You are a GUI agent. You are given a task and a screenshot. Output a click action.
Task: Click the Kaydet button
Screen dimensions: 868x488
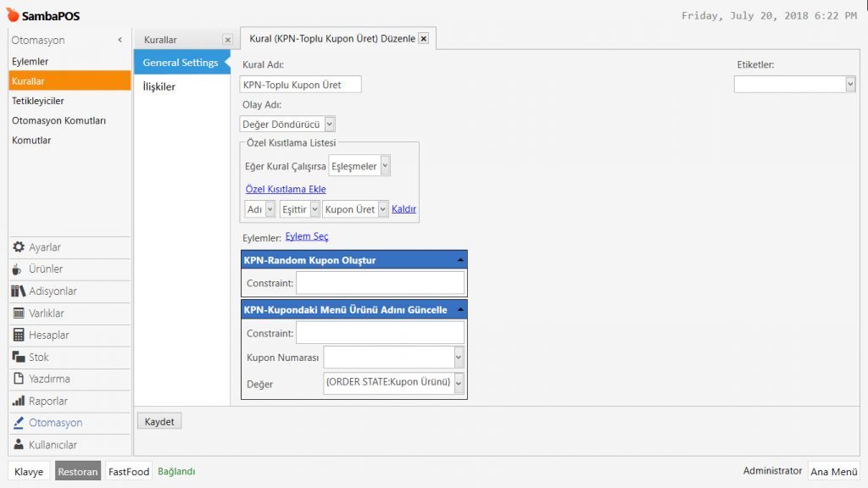click(x=159, y=421)
